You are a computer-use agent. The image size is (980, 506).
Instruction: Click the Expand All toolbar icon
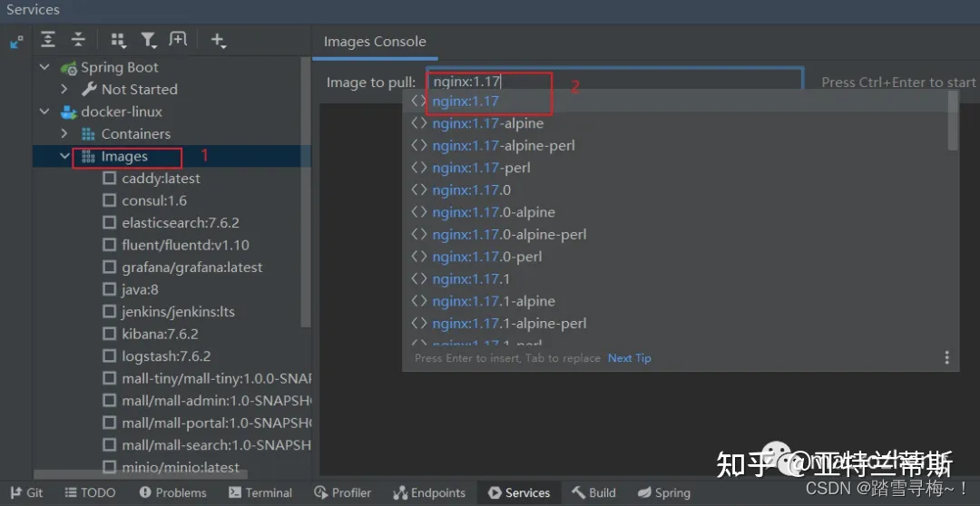coord(48,40)
